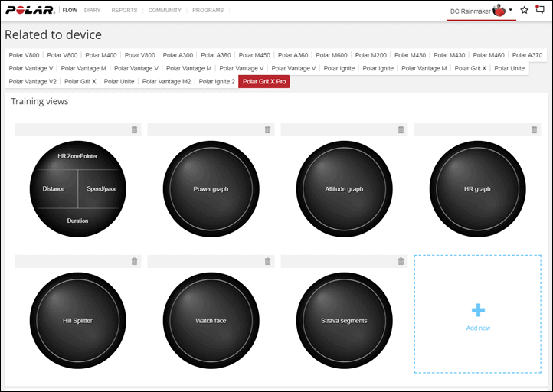The image size is (553, 392).
Task: Delete the HR ZonePointer training view with trash icon
Action: pos(134,129)
